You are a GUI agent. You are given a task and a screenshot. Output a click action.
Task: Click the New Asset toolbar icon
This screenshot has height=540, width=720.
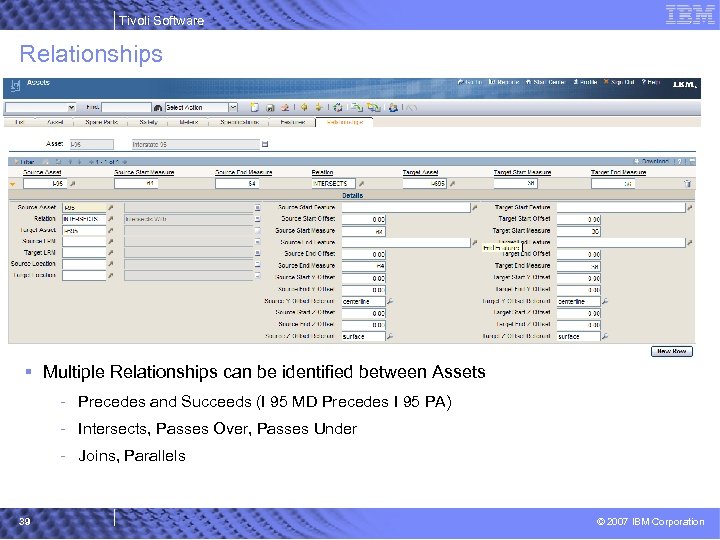(254, 107)
